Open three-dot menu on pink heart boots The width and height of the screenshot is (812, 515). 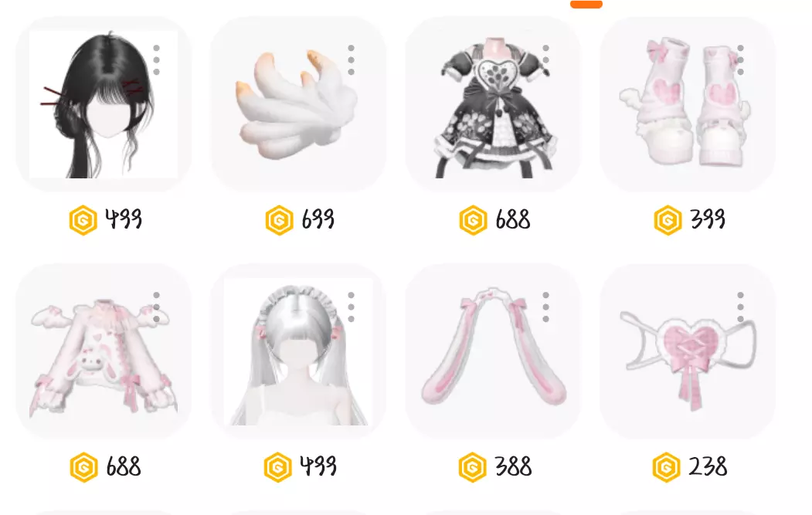pos(741,60)
